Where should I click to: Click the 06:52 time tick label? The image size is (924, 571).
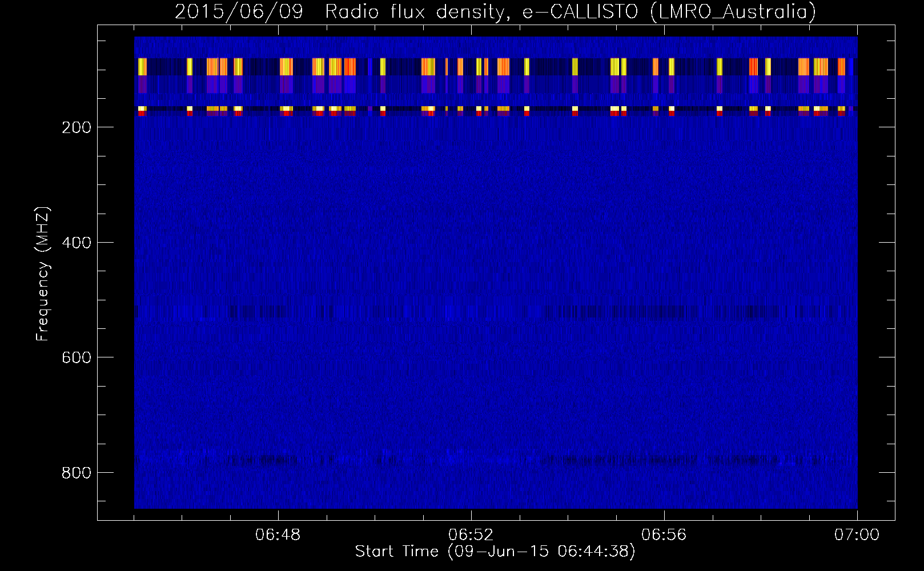coord(471,534)
